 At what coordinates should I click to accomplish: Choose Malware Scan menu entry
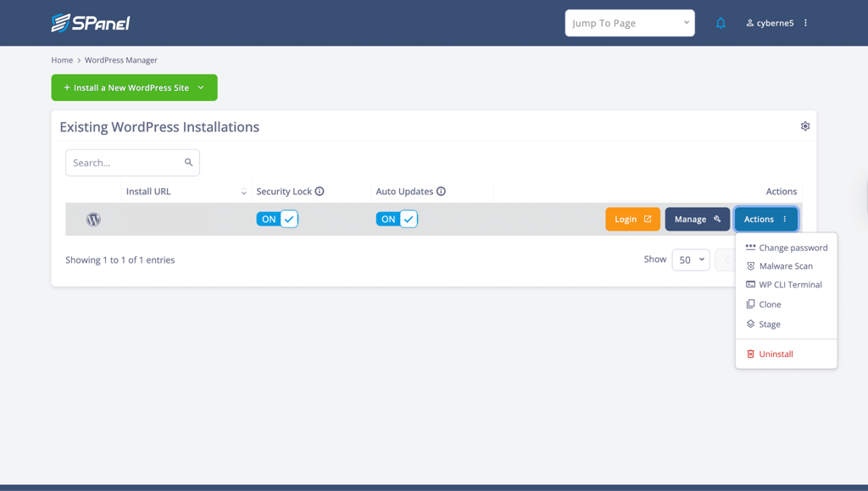click(780, 265)
